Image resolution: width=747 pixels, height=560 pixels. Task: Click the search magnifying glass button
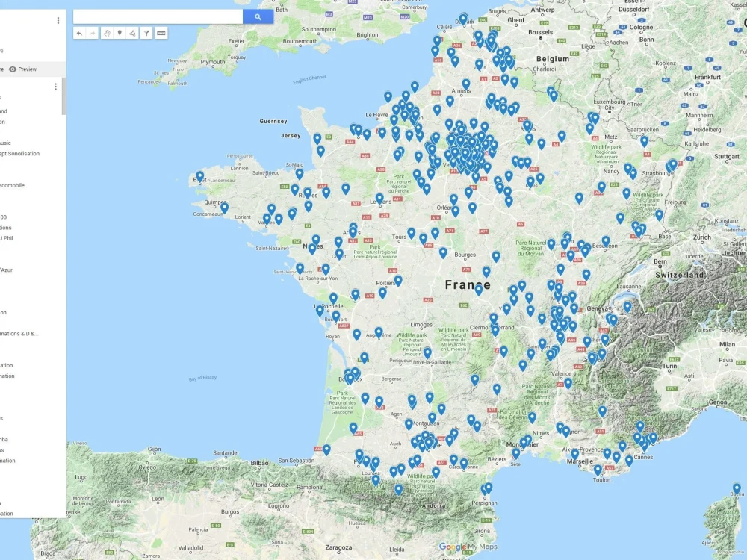coord(257,16)
